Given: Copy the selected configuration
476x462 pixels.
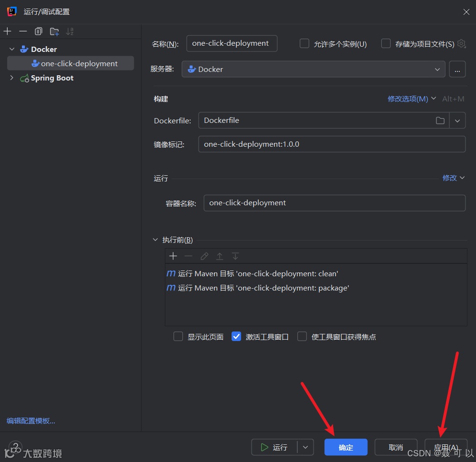Looking at the screenshot, I should 39,31.
